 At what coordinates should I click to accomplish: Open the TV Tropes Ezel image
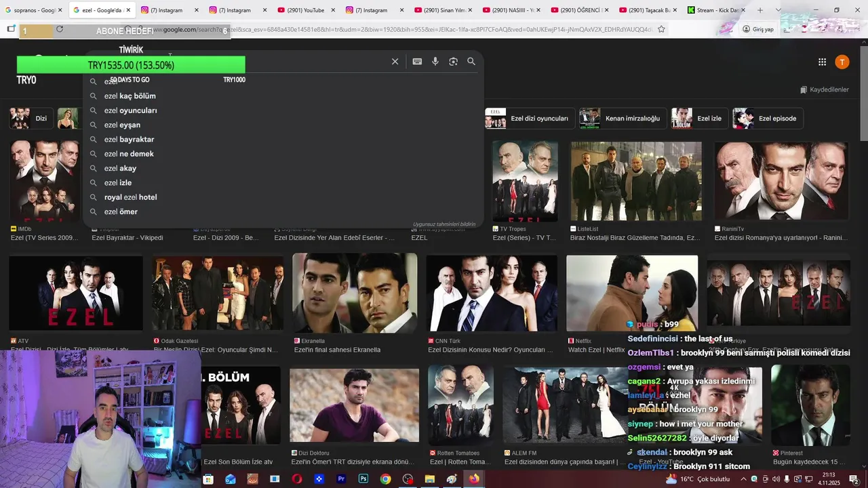click(x=525, y=182)
